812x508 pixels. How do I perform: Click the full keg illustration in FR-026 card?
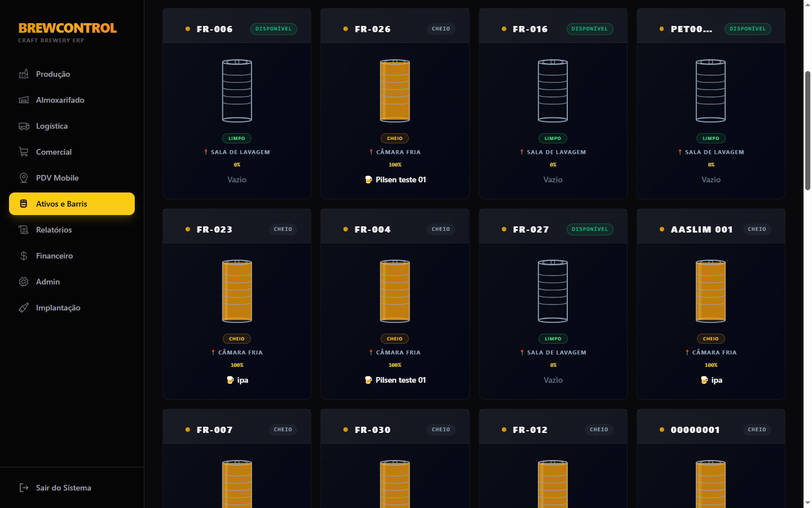tap(395, 91)
